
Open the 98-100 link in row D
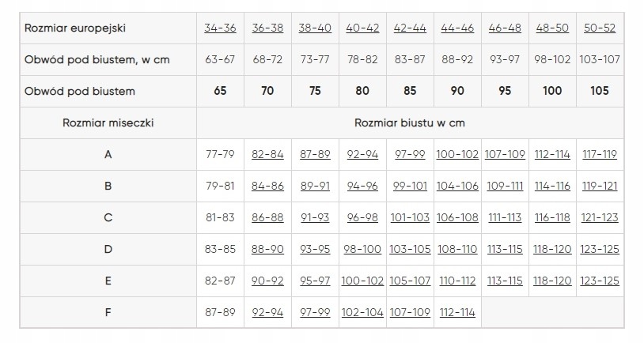pos(362,249)
